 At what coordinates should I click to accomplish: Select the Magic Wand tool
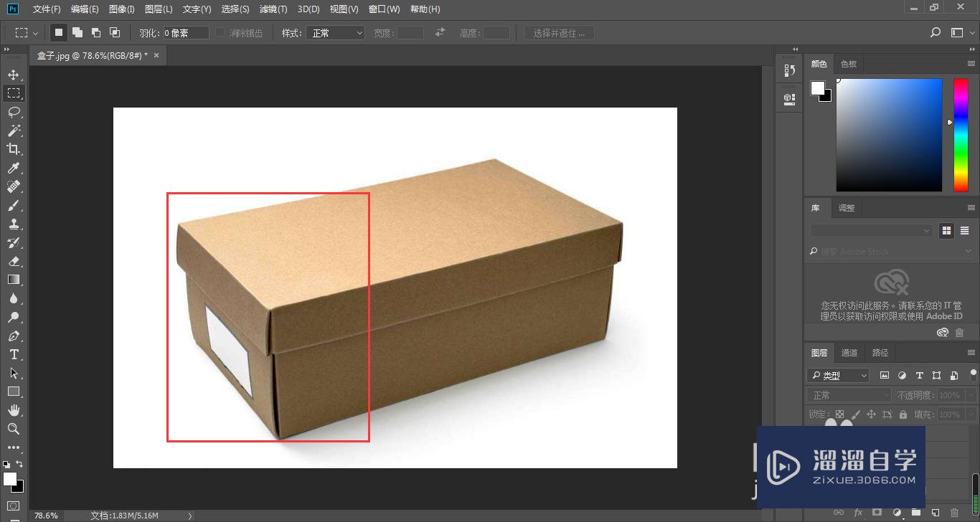(x=14, y=130)
